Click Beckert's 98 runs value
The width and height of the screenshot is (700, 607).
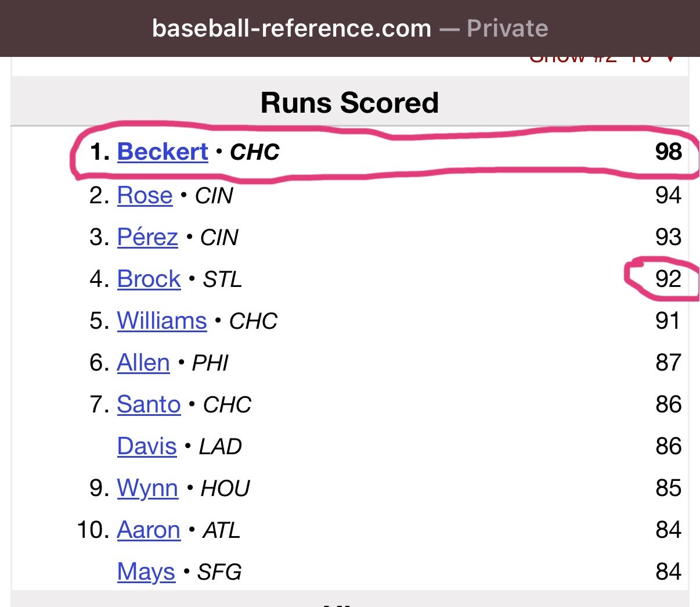tap(668, 152)
